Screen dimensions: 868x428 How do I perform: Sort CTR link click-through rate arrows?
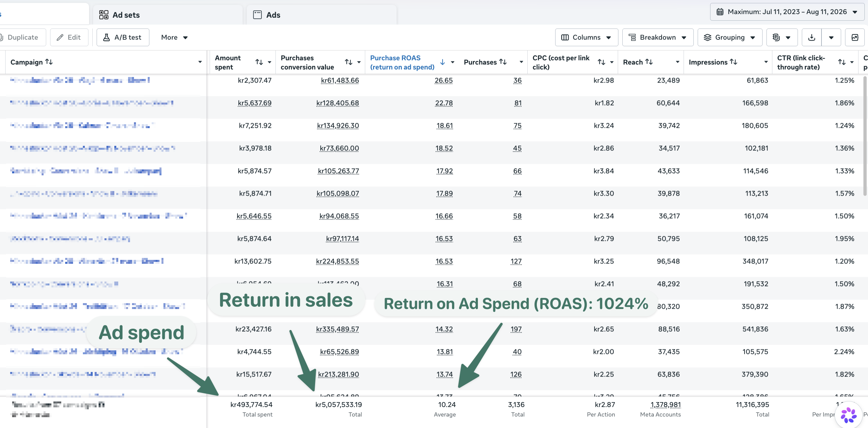[x=842, y=62]
